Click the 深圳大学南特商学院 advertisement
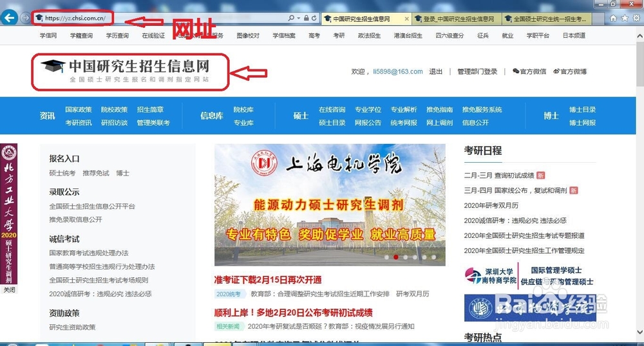This screenshot has width=644, height=346. click(530, 276)
